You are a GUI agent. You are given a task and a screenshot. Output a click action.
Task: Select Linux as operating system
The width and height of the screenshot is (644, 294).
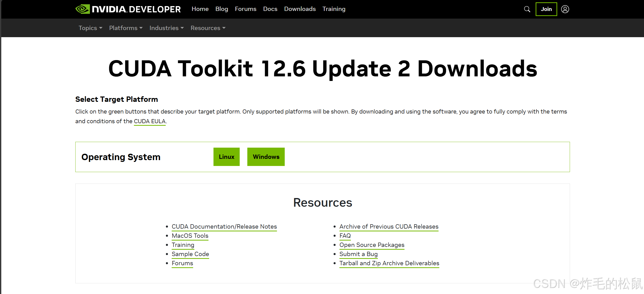pos(226,157)
